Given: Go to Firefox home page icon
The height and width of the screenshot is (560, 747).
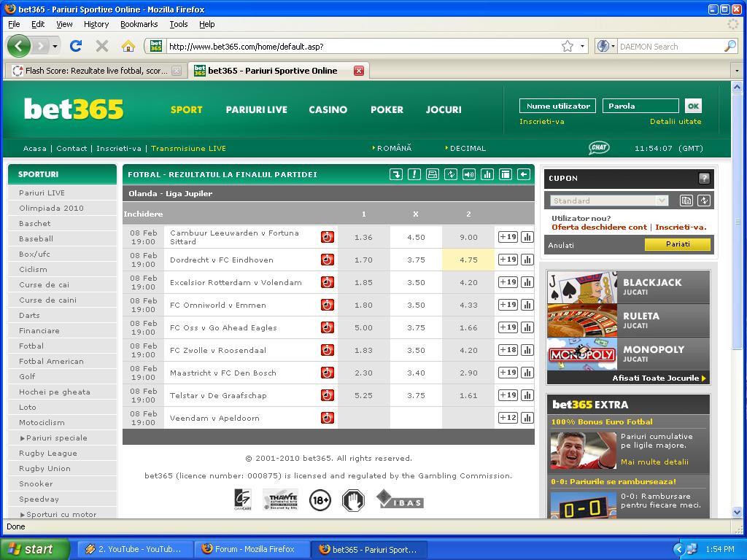Looking at the screenshot, I should point(128,46).
